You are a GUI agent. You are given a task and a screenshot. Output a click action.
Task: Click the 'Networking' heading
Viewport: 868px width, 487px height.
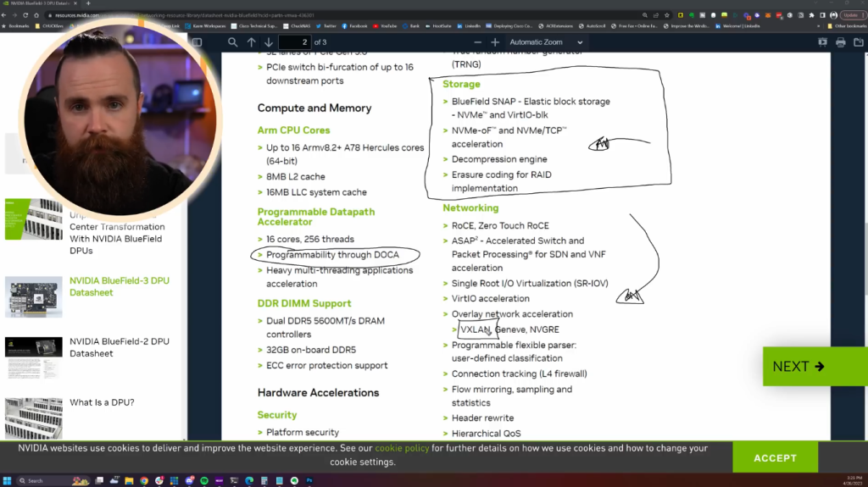[x=470, y=208]
